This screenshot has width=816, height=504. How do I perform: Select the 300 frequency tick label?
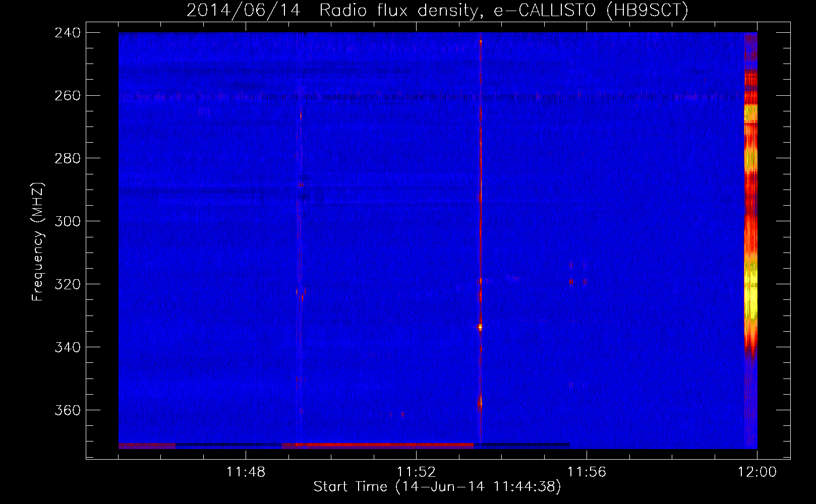tap(68, 221)
